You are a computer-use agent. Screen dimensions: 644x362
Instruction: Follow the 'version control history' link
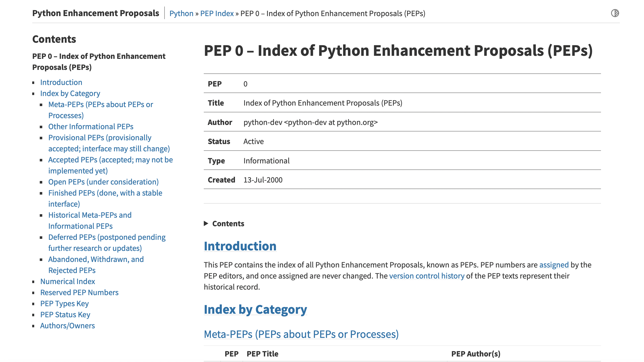coord(427,276)
